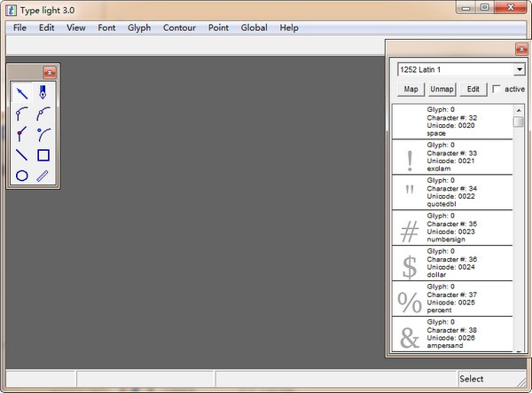This screenshot has width=532, height=393.
Task: Click the Unmap button
Action: click(x=442, y=90)
